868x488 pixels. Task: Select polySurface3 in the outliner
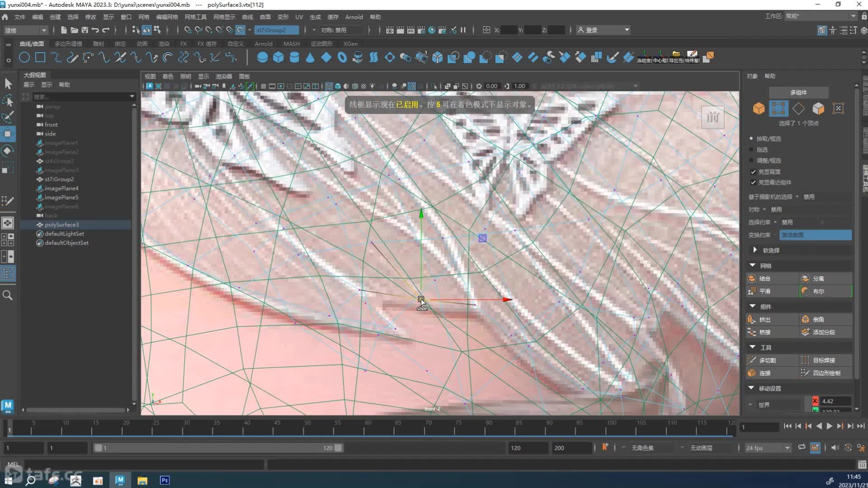point(61,225)
